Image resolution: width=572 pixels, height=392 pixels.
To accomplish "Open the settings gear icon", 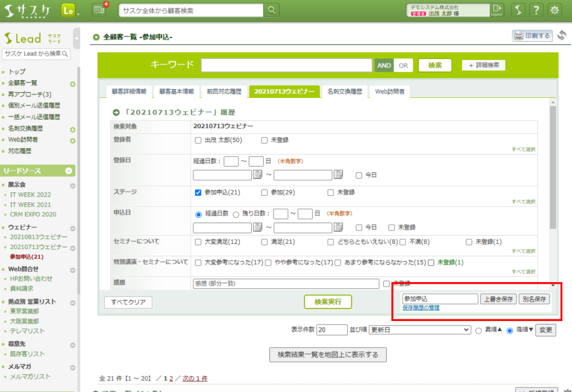I will click(x=554, y=10).
